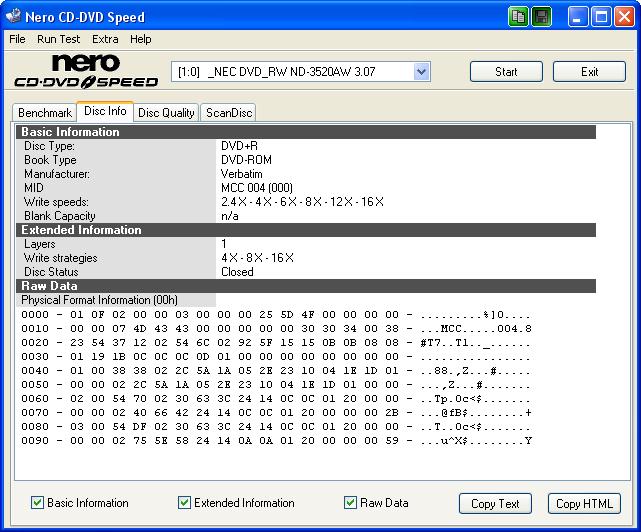Click the Exit button
Image resolution: width=641 pixels, height=532 pixels.
[x=589, y=72]
